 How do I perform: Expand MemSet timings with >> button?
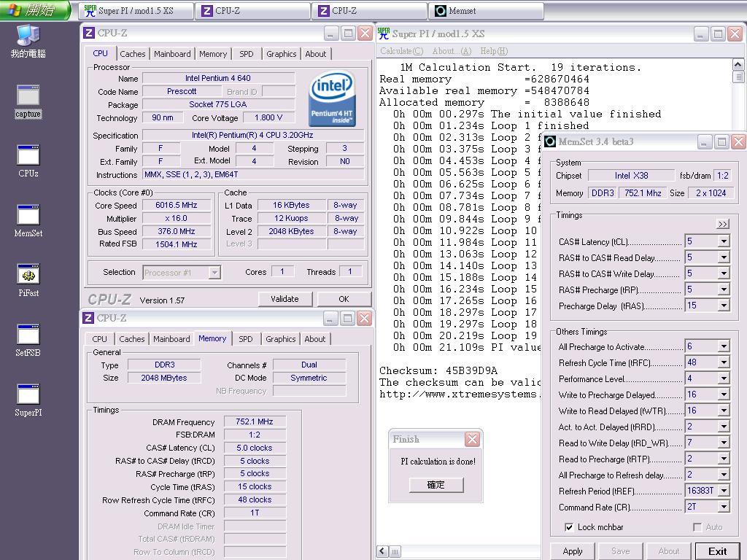point(723,224)
